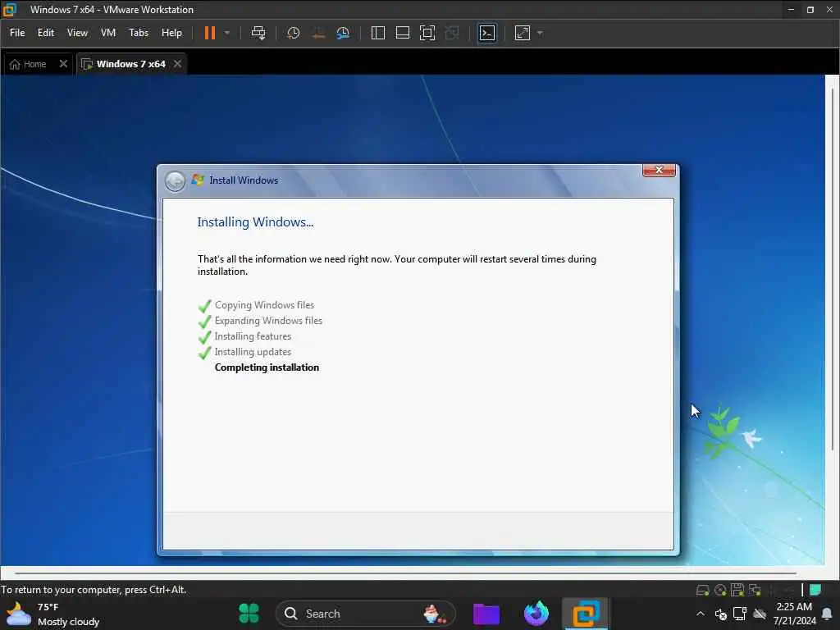Pause the virtual machine with the orange button
This screenshot has height=630, width=840.
pos(209,33)
